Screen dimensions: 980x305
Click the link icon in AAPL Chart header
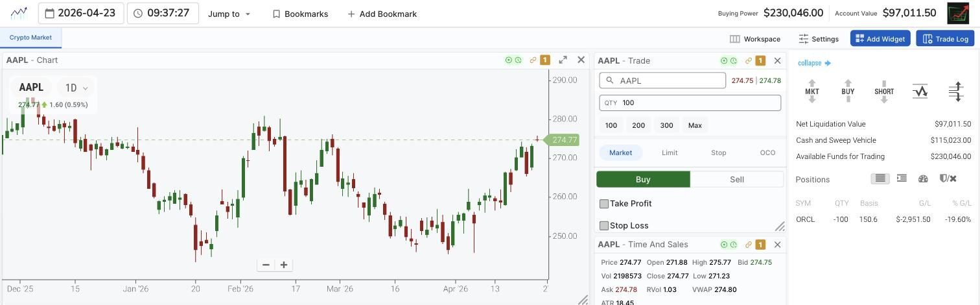tap(533, 60)
